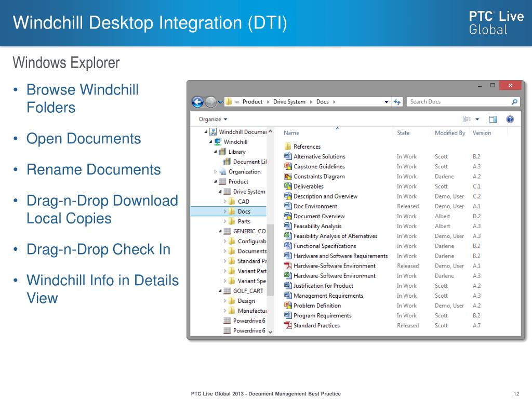The image size is (532, 399).
Task: Open the address bar history dropdown
Action: tap(387, 102)
